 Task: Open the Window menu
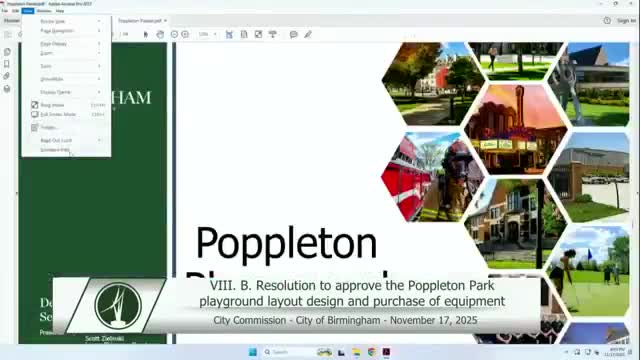[44, 11]
